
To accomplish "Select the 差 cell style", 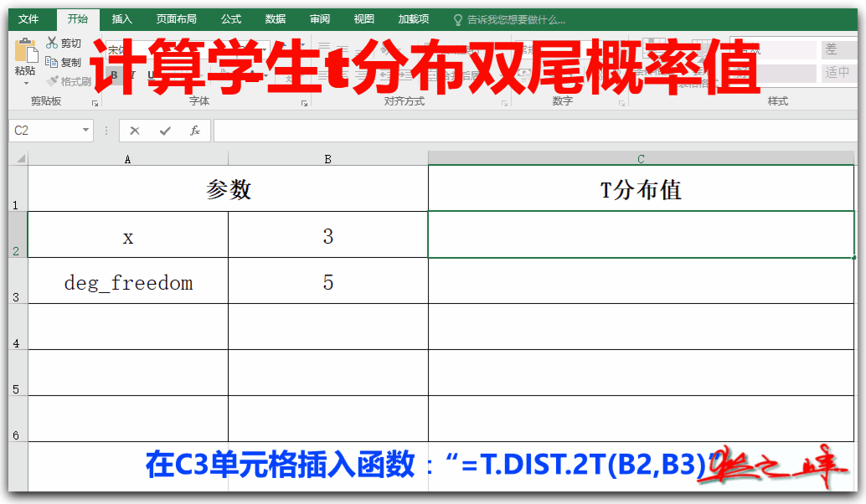I will 839,49.
